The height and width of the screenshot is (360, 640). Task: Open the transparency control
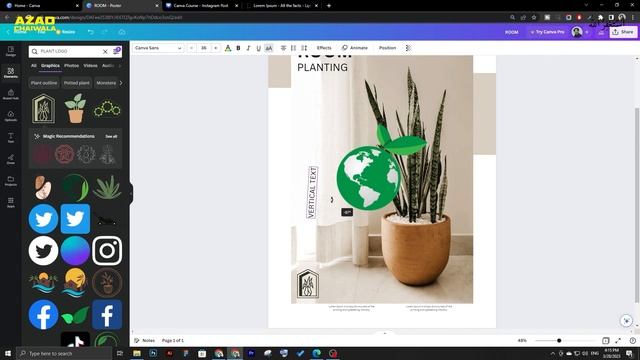tap(408, 48)
